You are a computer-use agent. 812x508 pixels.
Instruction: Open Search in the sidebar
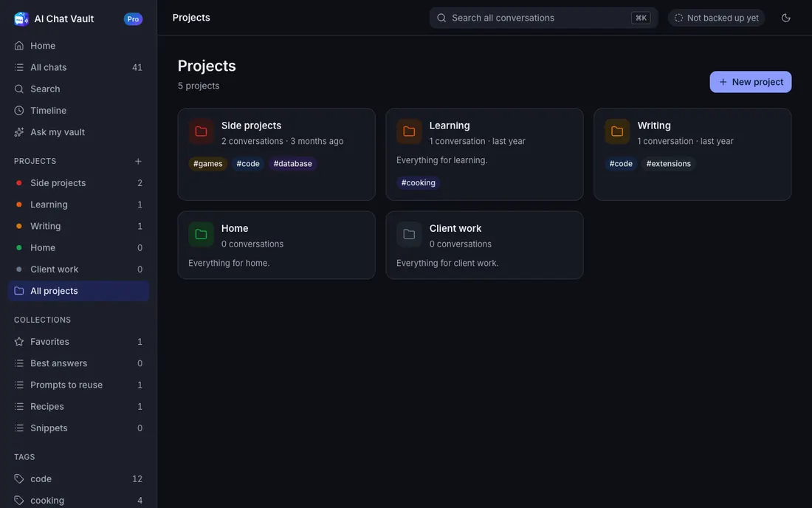(78, 89)
